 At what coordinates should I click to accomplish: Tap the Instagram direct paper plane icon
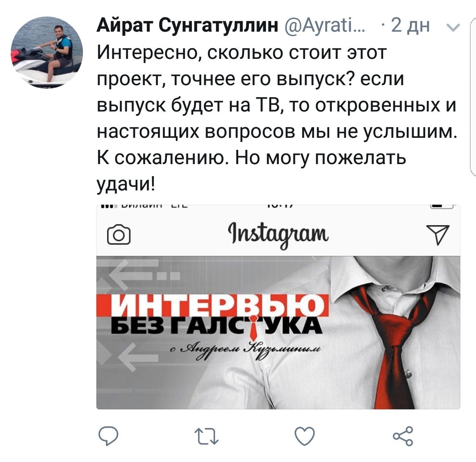(438, 234)
